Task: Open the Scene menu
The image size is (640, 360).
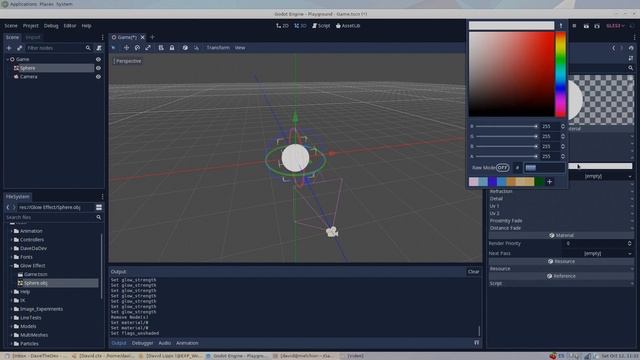Action: pyautogui.click(x=11, y=26)
